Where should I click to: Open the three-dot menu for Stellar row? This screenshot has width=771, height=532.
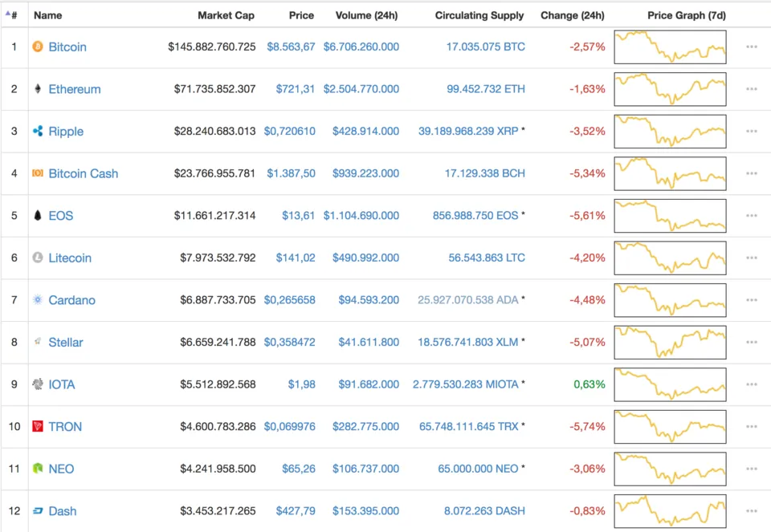point(752,343)
